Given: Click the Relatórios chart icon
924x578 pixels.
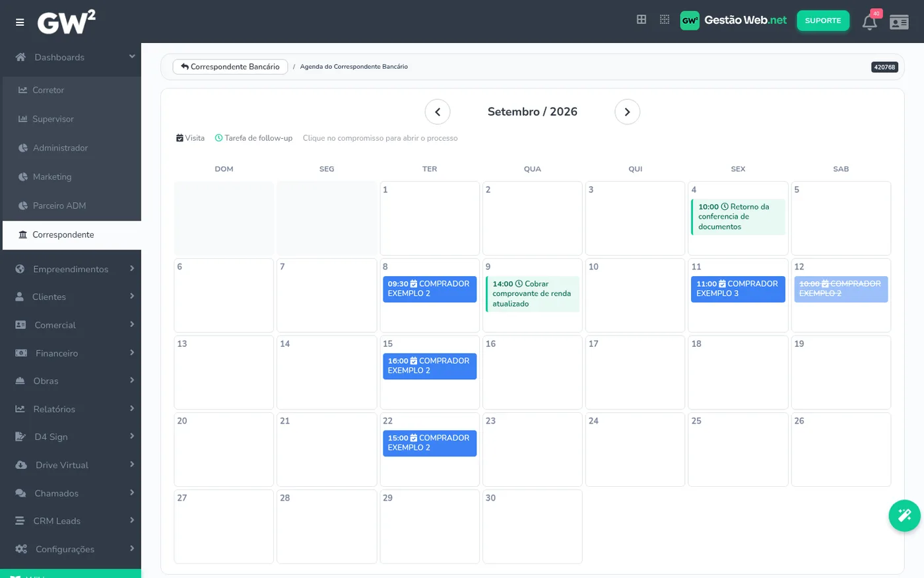Looking at the screenshot, I should pyautogui.click(x=20, y=409).
